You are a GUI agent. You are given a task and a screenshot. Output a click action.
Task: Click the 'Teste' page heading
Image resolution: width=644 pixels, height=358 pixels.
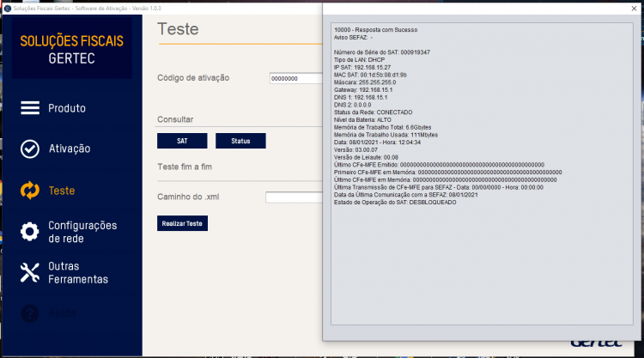[178, 29]
